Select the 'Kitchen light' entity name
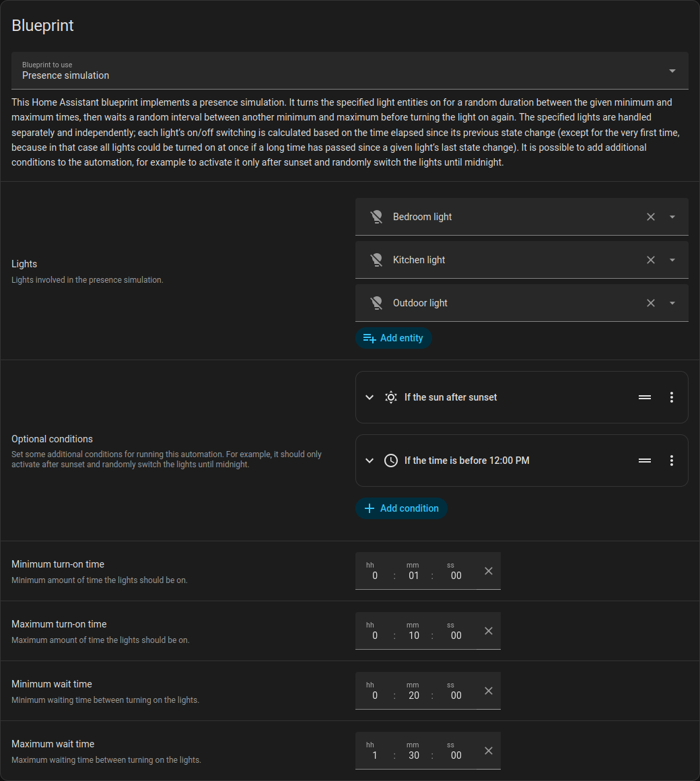700x781 pixels. tap(419, 260)
